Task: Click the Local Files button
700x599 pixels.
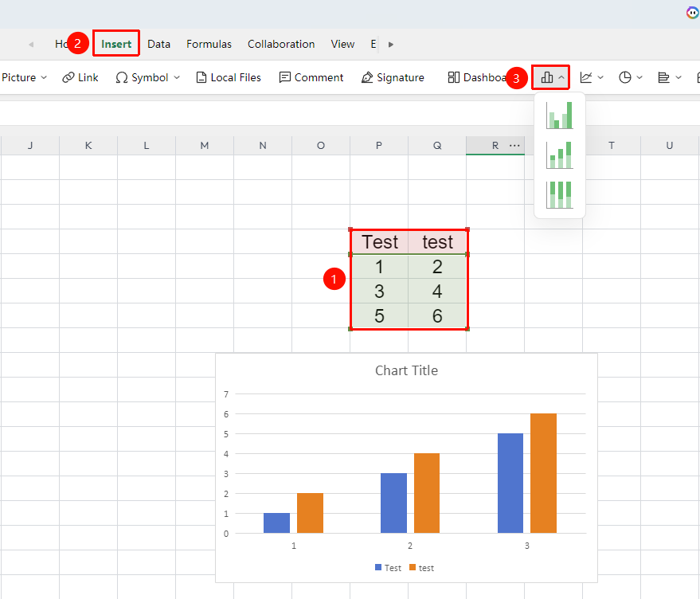Action: 229,78
